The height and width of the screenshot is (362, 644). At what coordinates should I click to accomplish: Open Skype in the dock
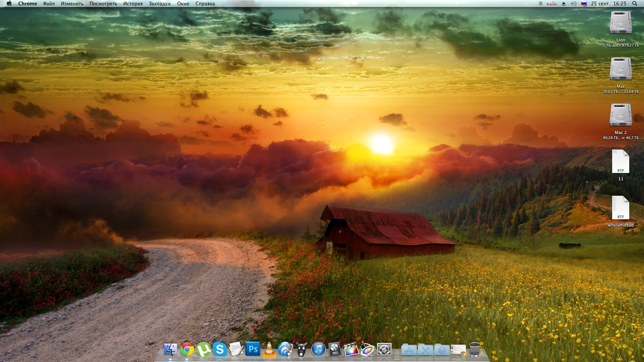(220, 350)
